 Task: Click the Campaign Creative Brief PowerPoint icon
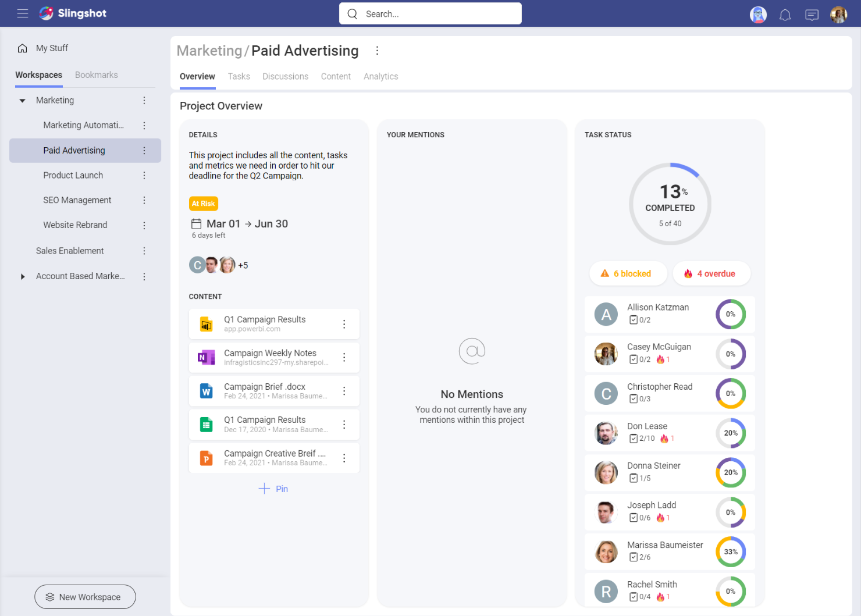(x=207, y=458)
